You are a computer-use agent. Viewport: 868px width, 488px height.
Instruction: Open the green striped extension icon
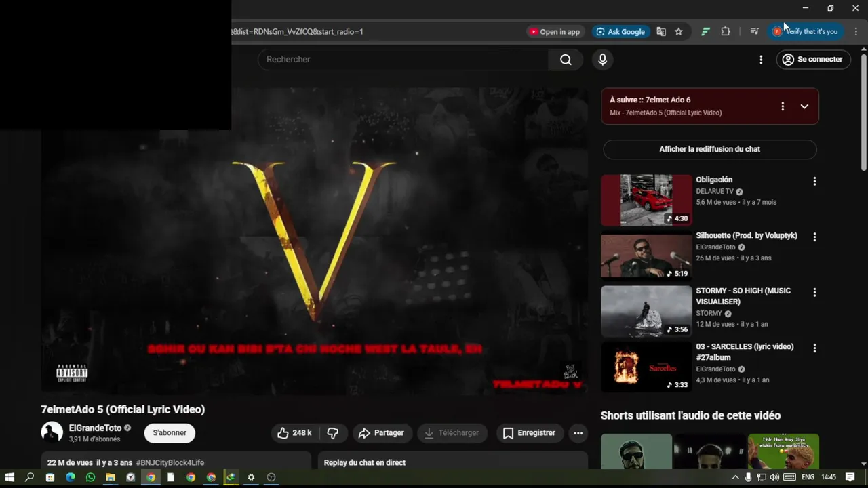[x=705, y=31]
